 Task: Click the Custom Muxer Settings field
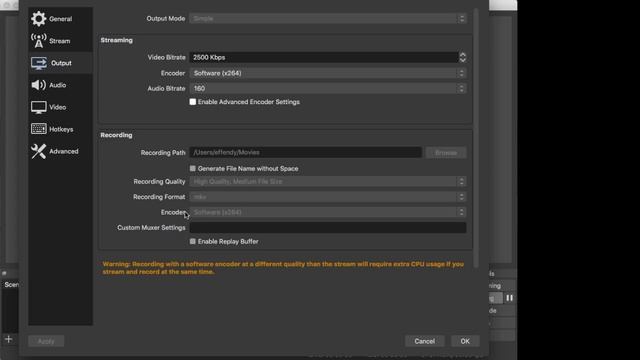pos(328,228)
